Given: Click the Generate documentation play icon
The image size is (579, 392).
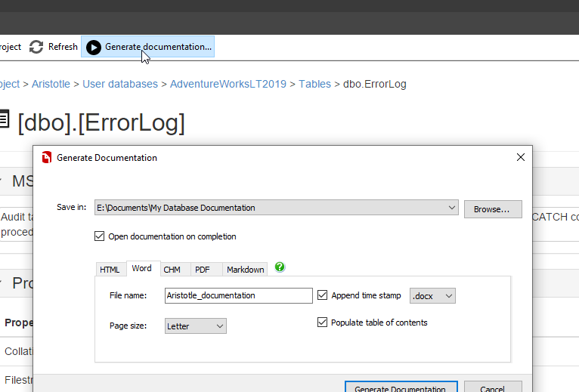Looking at the screenshot, I should (93, 47).
